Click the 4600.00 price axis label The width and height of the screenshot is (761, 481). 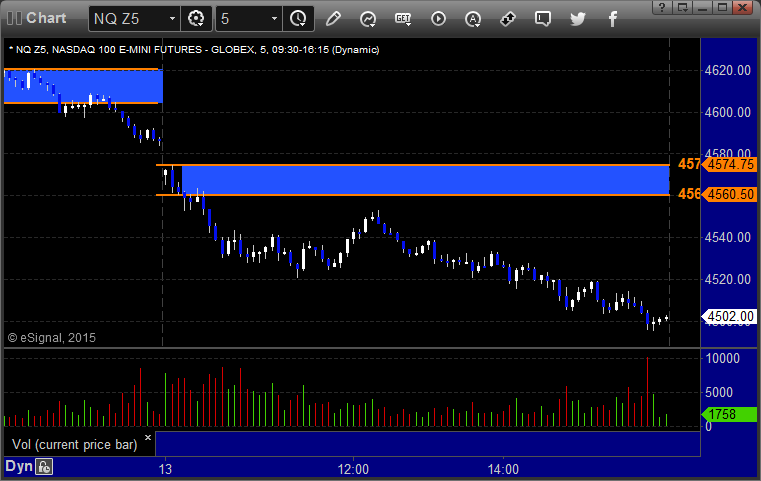point(728,112)
